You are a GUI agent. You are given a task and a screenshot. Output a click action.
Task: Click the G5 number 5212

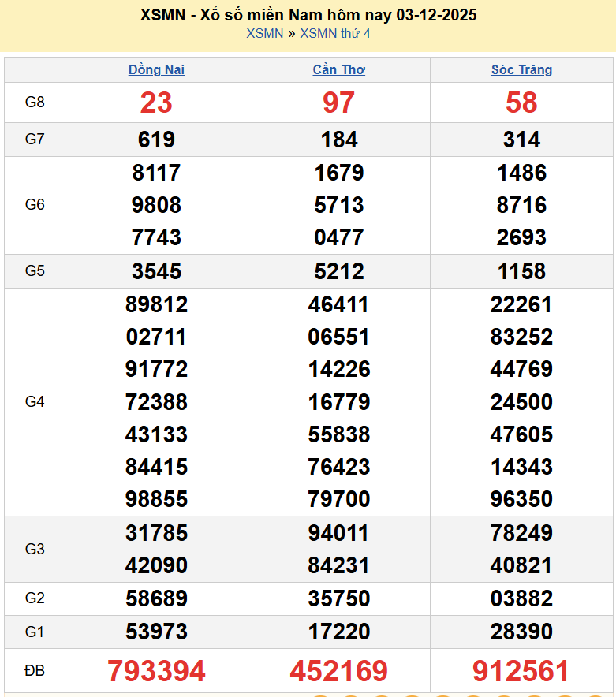pyautogui.click(x=338, y=271)
